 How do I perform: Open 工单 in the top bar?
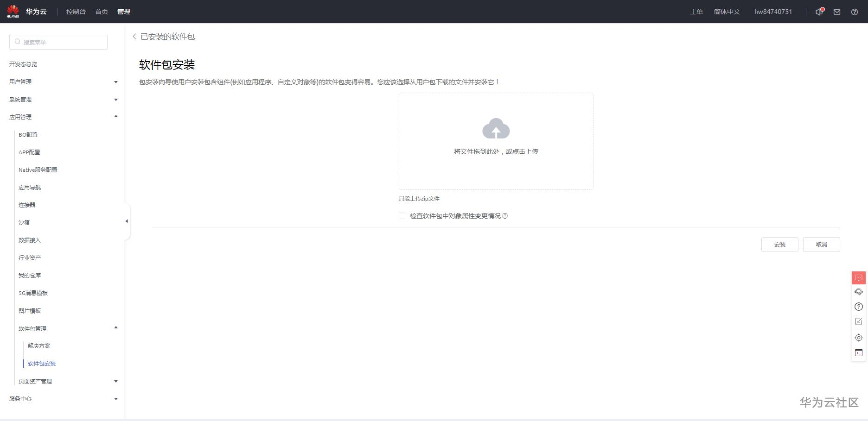tap(696, 12)
